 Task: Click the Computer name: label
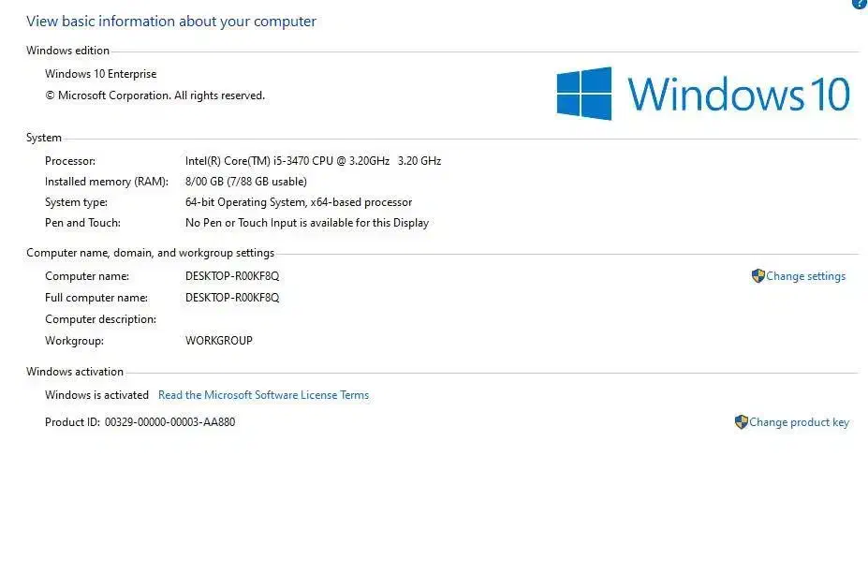[x=87, y=276]
